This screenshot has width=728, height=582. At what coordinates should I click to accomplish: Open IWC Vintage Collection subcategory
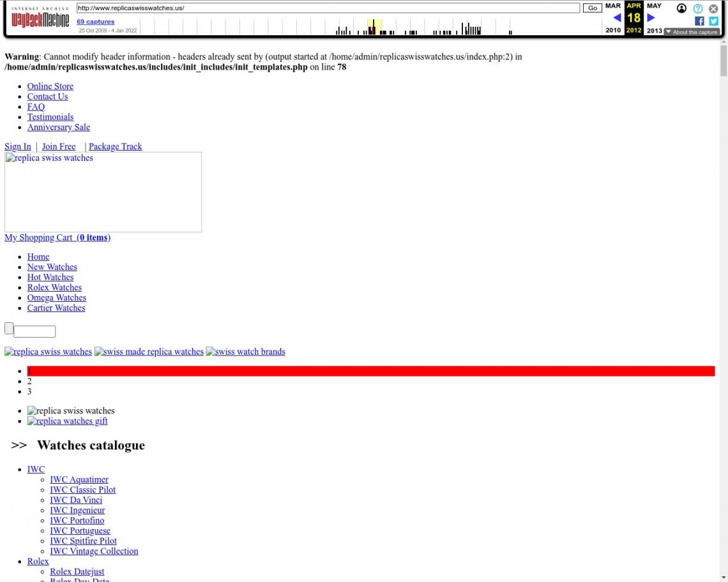coord(94,551)
